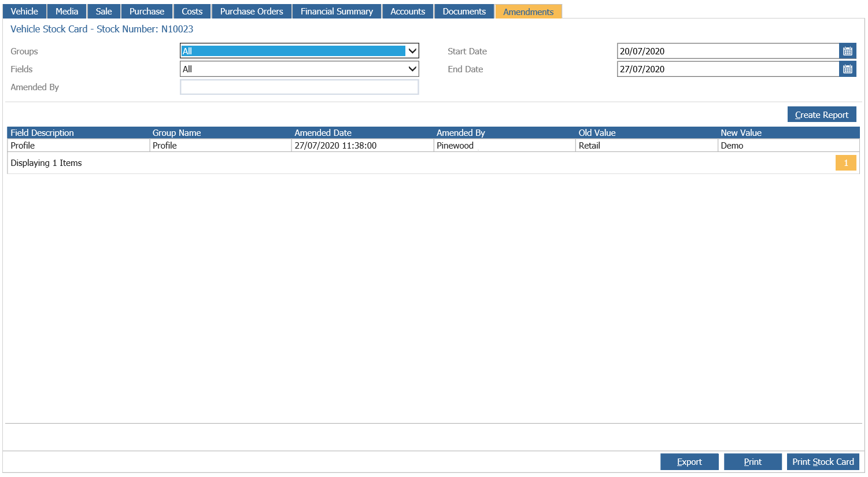Expand the Fields dropdown
This screenshot has height=477, width=868.
coord(300,69)
